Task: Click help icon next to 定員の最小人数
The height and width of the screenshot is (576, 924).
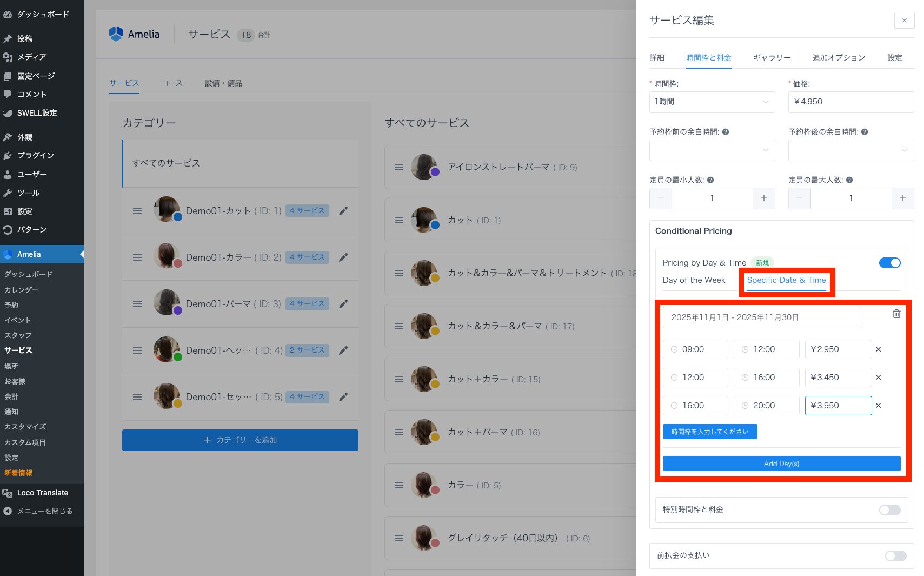Action: pyautogui.click(x=710, y=180)
